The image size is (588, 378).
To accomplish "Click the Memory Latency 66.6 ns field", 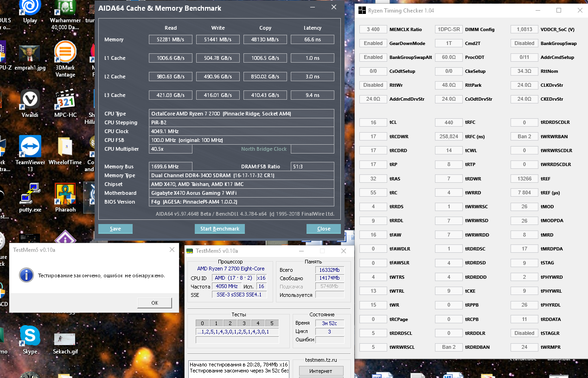I will tap(313, 39).
